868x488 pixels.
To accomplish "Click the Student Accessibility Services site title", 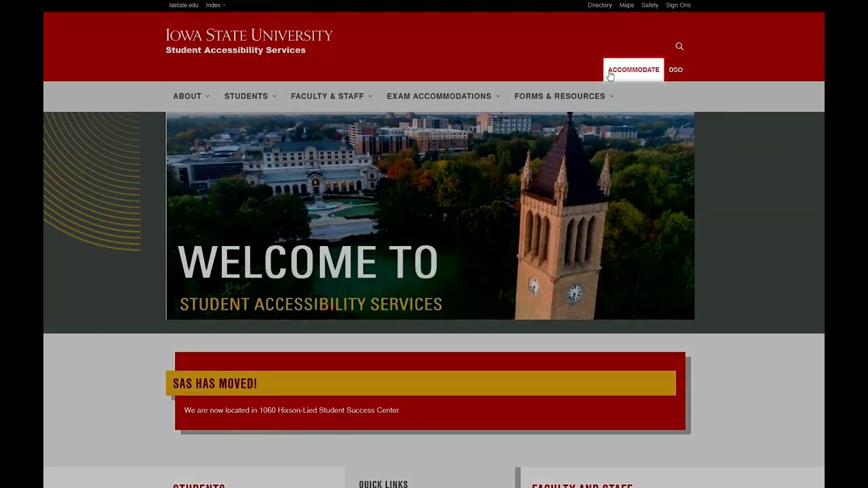I will [235, 50].
